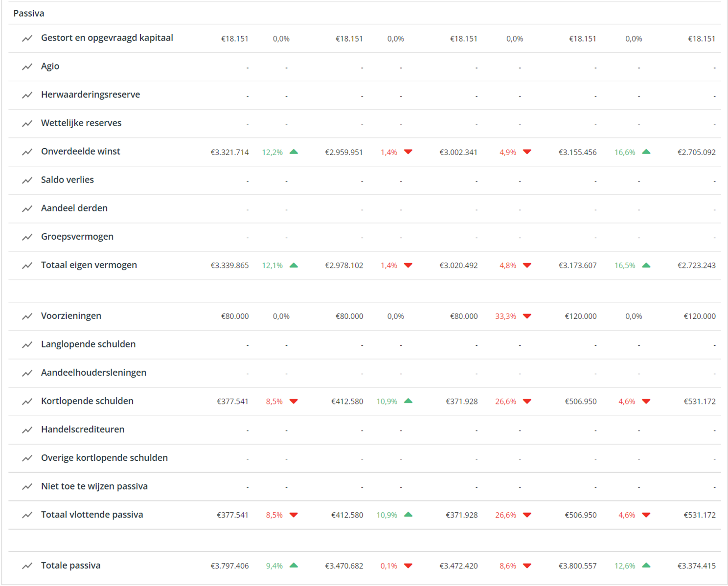This screenshot has height=586, width=728.
Task: Select the Niet toe te wijzen passiva label
Action: [94, 486]
